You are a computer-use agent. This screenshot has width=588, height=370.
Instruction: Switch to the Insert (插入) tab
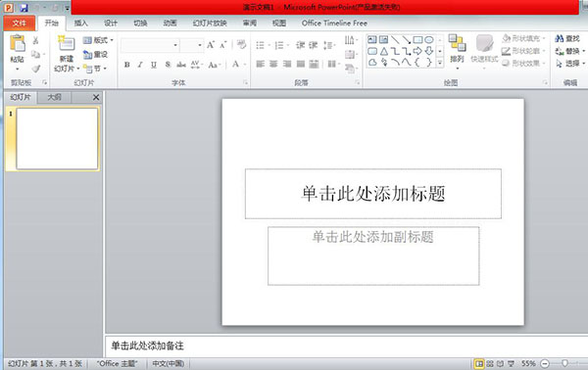[80, 23]
